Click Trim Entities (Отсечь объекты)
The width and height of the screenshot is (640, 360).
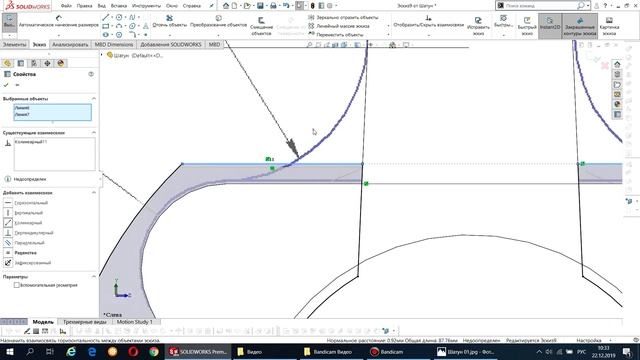pos(169,21)
